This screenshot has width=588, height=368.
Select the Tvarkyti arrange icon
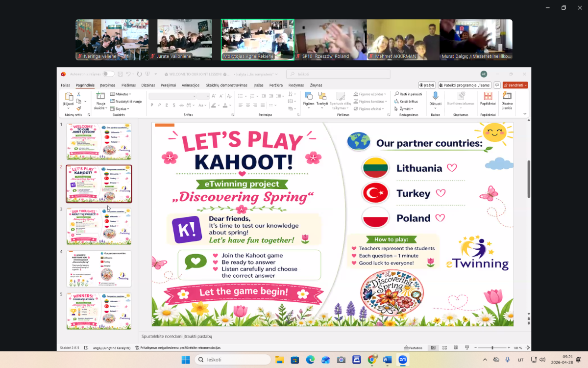(x=322, y=96)
